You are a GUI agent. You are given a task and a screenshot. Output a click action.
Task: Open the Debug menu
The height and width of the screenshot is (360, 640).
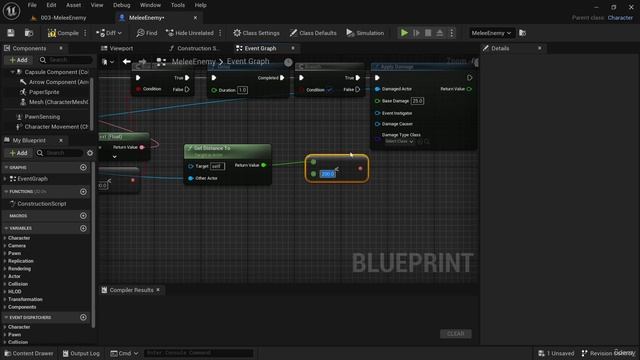tap(122, 5)
